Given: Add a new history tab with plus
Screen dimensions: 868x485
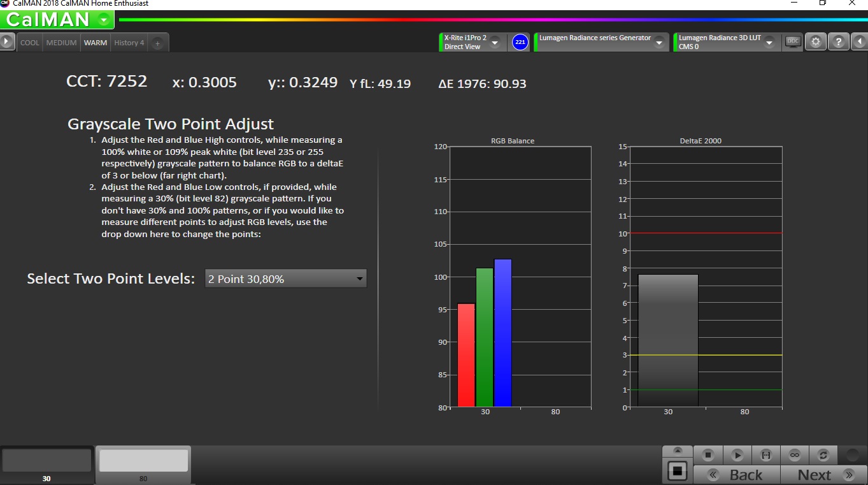Looking at the screenshot, I should coord(158,43).
